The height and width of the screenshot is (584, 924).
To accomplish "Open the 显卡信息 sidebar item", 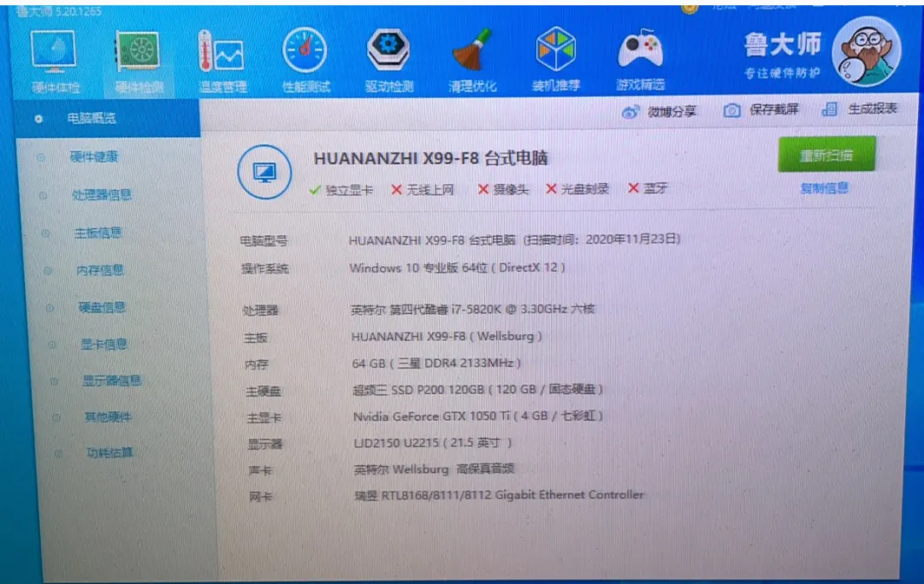I will tap(104, 345).
